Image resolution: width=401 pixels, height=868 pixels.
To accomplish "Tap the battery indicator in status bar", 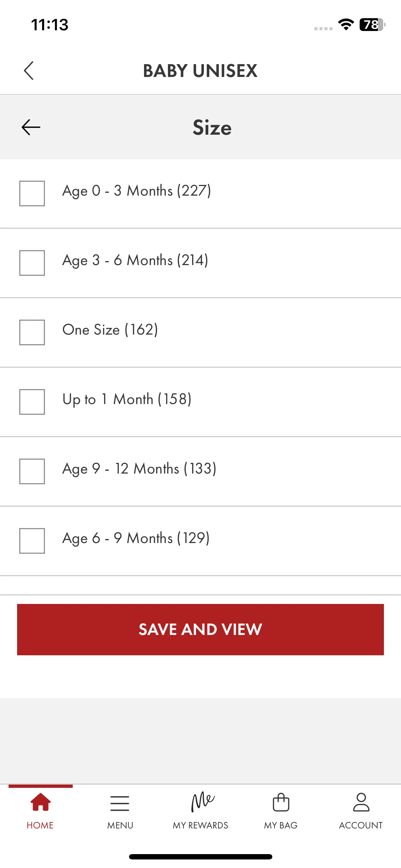I will 372,25.
